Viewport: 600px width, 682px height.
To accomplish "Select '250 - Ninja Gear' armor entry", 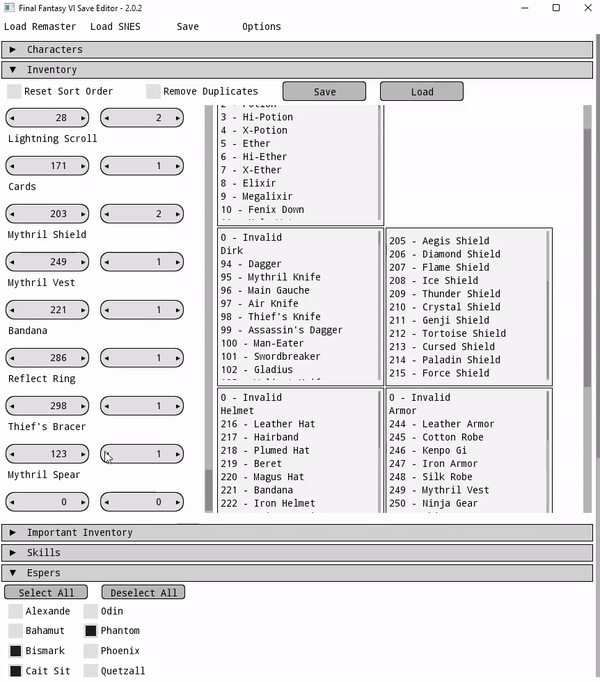I will point(433,503).
